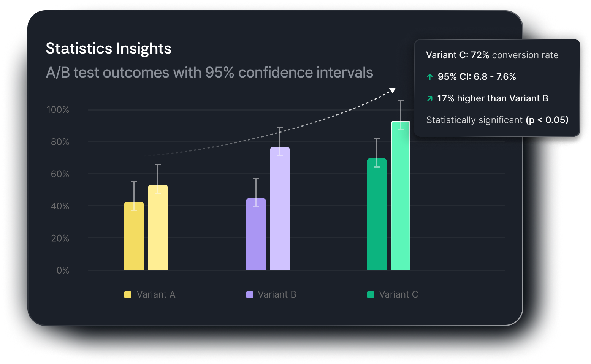Select the highlighted light green Variant C bar
Image resolution: width=591 pixels, height=364 pixels.
coord(401,198)
